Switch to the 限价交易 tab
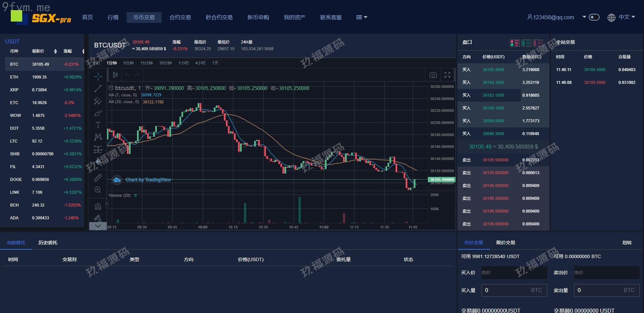 click(505, 243)
